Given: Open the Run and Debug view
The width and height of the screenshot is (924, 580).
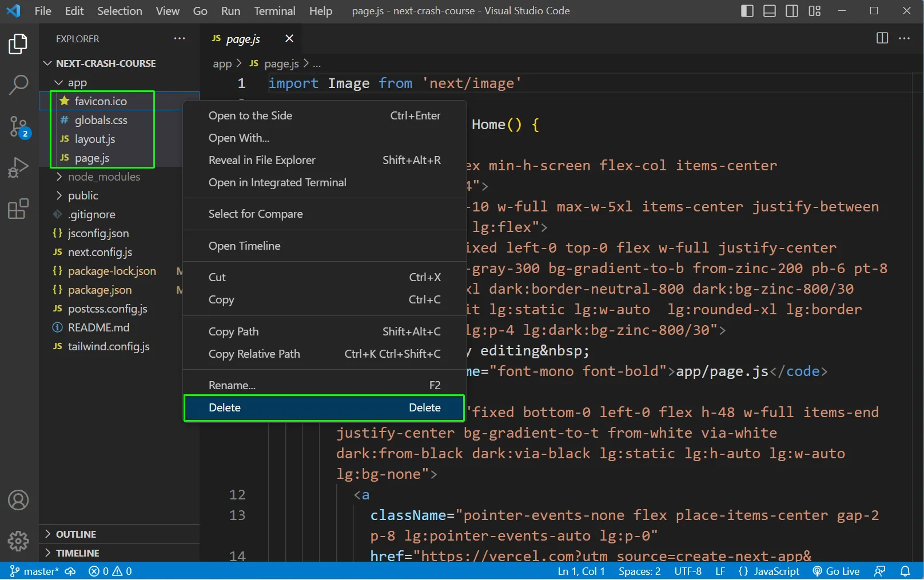Looking at the screenshot, I should click(18, 167).
